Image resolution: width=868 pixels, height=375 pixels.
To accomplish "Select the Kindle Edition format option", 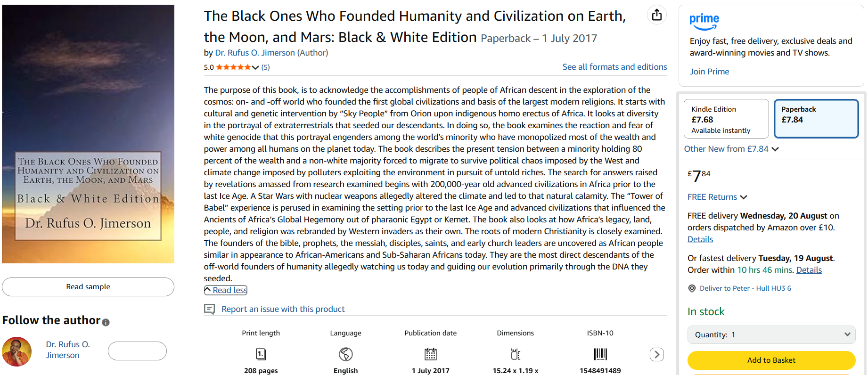I will pyautogui.click(x=726, y=119).
